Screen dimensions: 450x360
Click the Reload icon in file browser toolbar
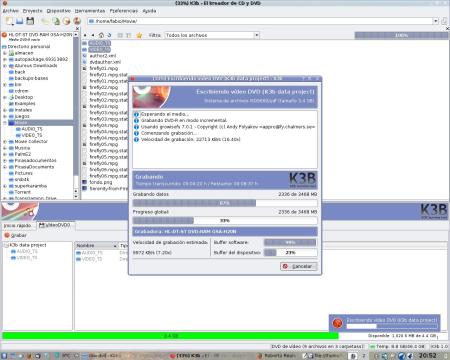[109, 35]
